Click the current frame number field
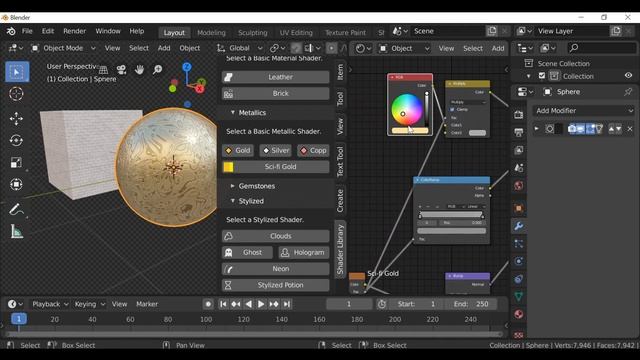This screenshot has height=360, width=640. 349,304
